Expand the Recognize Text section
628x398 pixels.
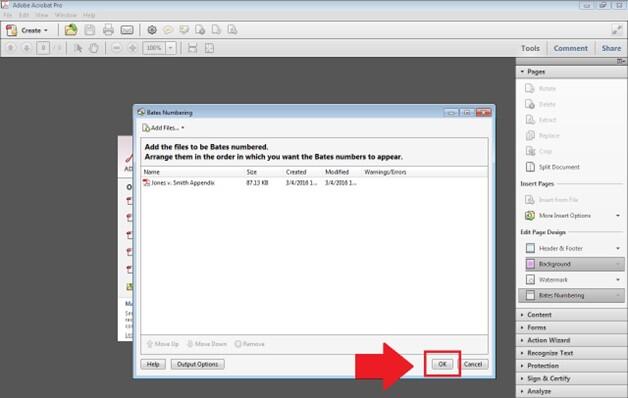(x=571, y=353)
